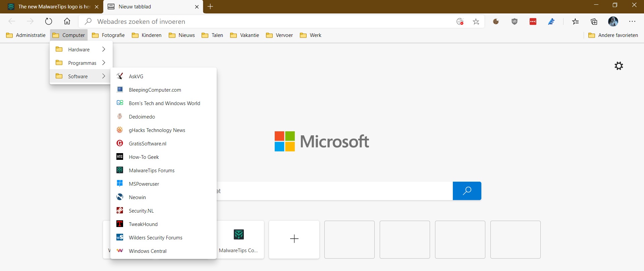Open the Nieuws favorites folder
Image resolution: width=644 pixels, height=271 pixels.
pos(182,35)
